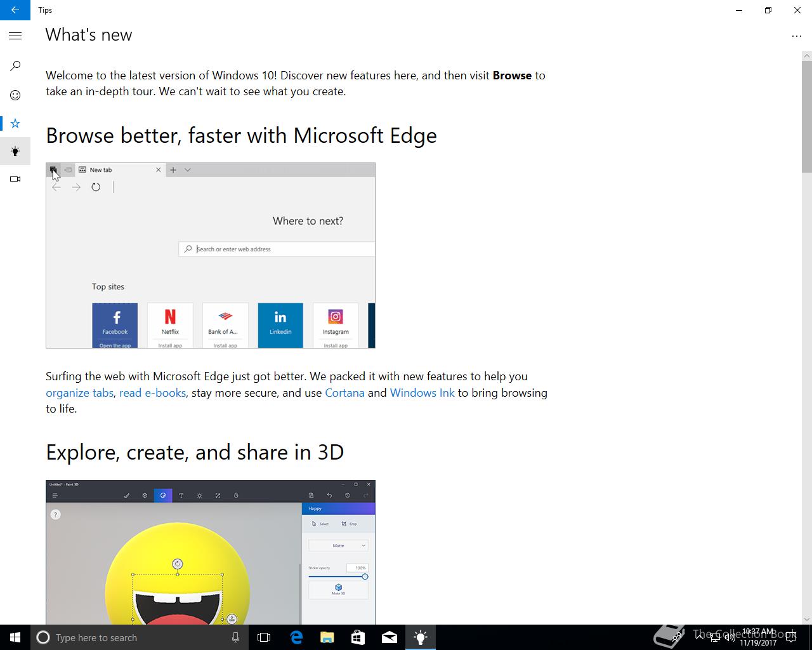The height and width of the screenshot is (650, 812).
Task: Click the taskbar volume icon
Action: pos(730,637)
